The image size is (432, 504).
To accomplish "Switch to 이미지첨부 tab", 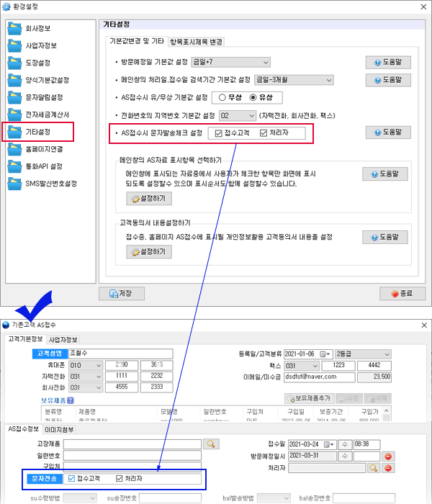I will [x=59, y=430].
